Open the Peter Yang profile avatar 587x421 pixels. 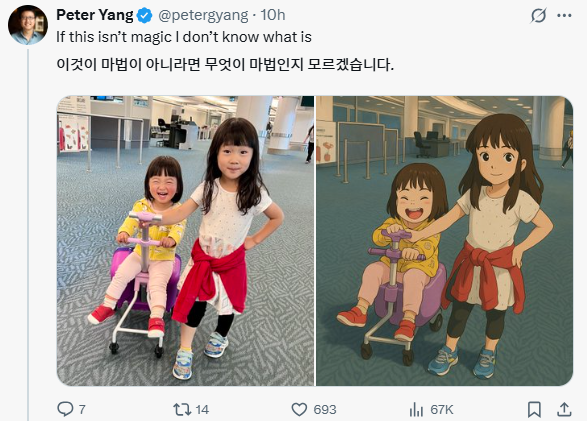coord(28,25)
